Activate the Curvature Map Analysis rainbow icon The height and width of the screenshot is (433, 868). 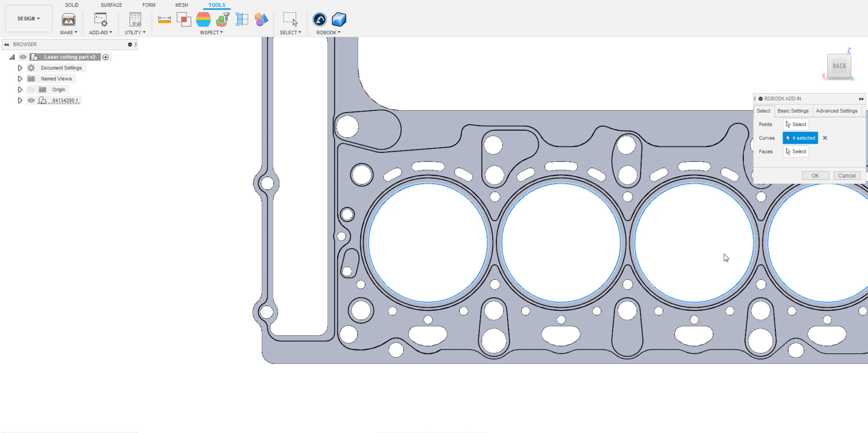pos(203,19)
